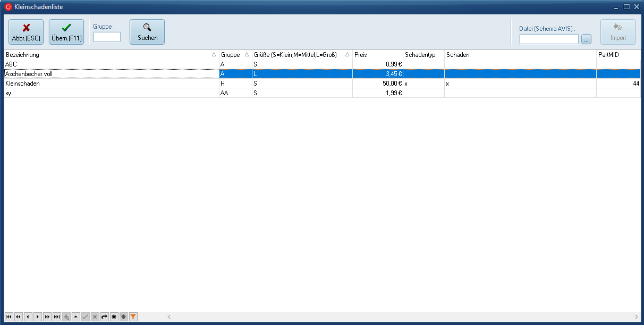Sort by Gruppe column header
Screen dimensions: 644x325
[x=231, y=55]
